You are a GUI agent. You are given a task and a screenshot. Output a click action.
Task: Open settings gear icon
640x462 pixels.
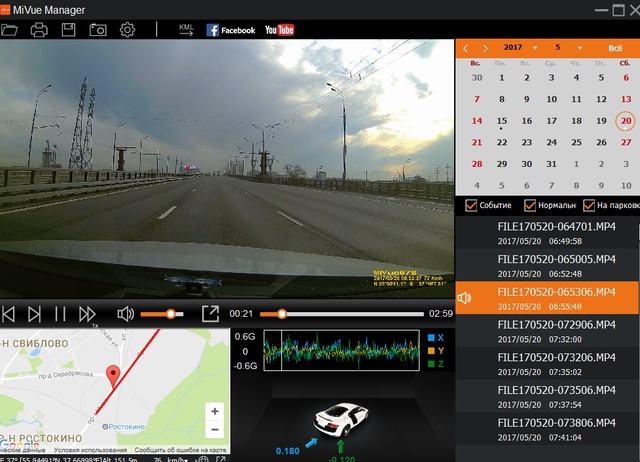pos(127,30)
